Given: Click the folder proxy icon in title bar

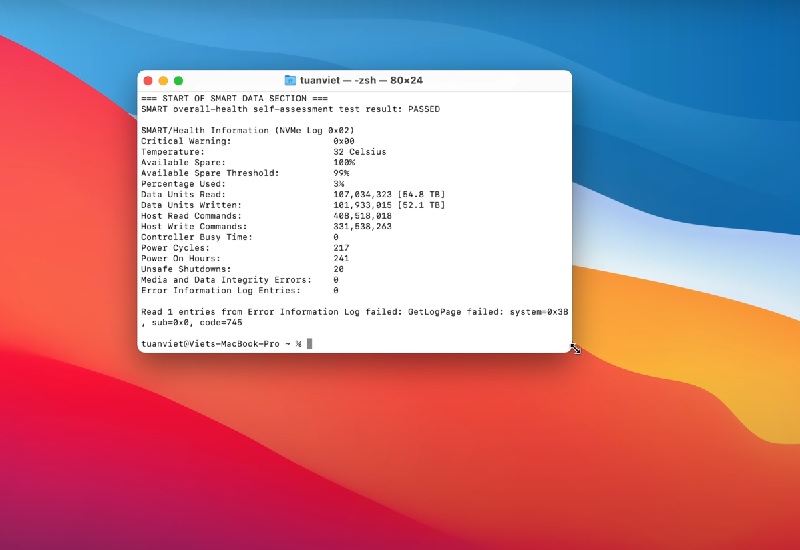Looking at the screenshot, I should pos(290,80).
